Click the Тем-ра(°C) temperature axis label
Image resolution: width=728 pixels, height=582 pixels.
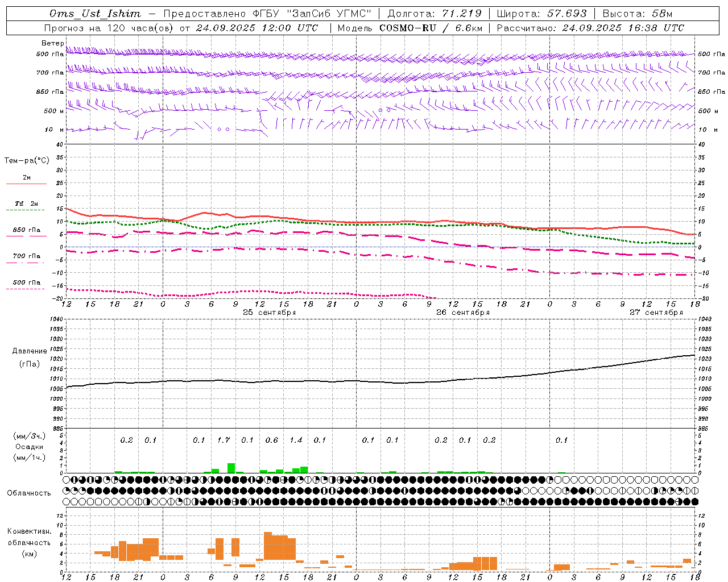27,161
